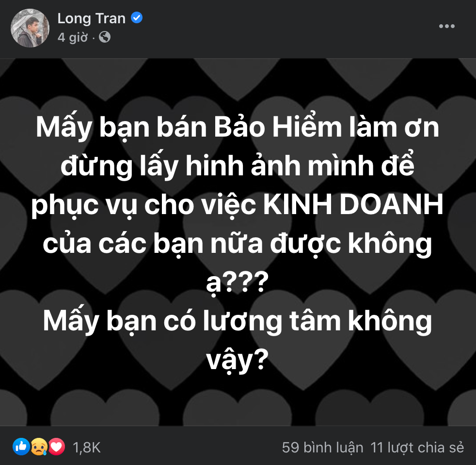Click the 'KINH DOANH' words in the post

pos(353,205)
